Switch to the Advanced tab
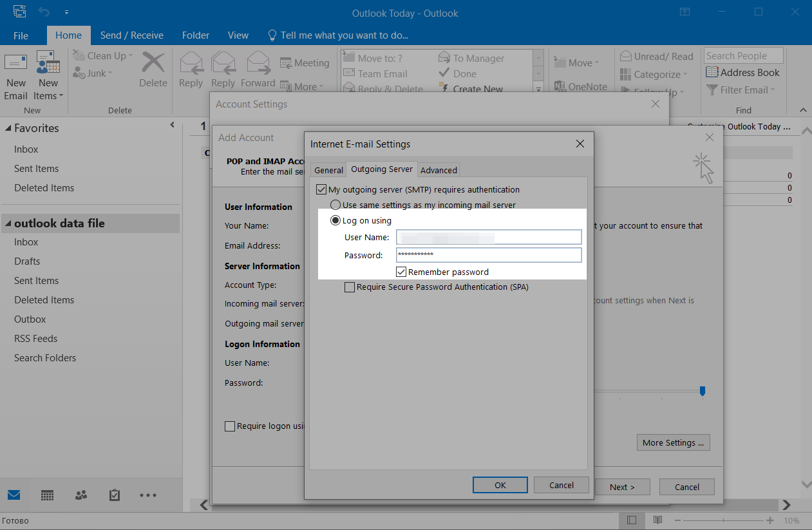This screenshot has height=530, width=812. [x=439, y=170]
